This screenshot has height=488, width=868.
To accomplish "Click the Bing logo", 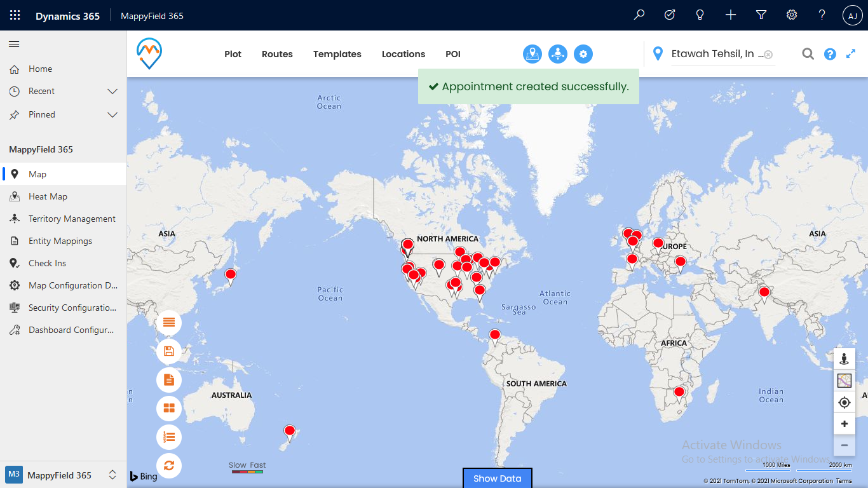I will click(x=144, y=476).
